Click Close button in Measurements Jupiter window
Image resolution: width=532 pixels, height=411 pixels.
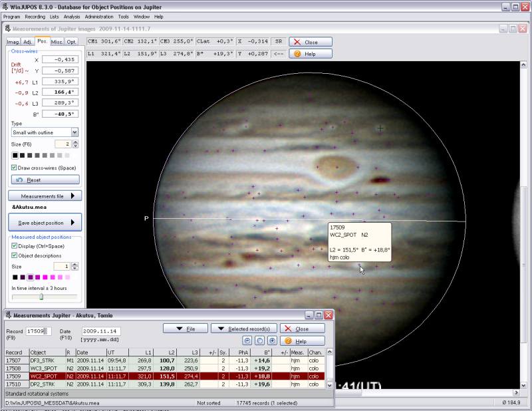303,329
